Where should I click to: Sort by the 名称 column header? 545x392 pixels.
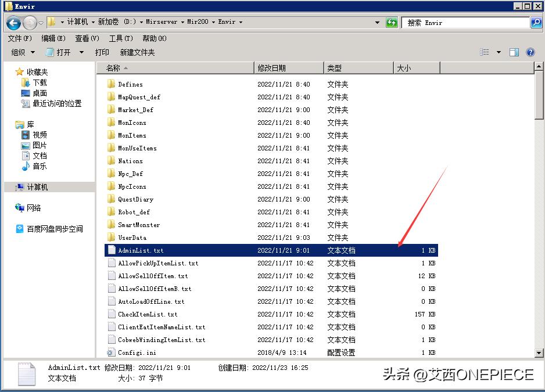(175, 68)
